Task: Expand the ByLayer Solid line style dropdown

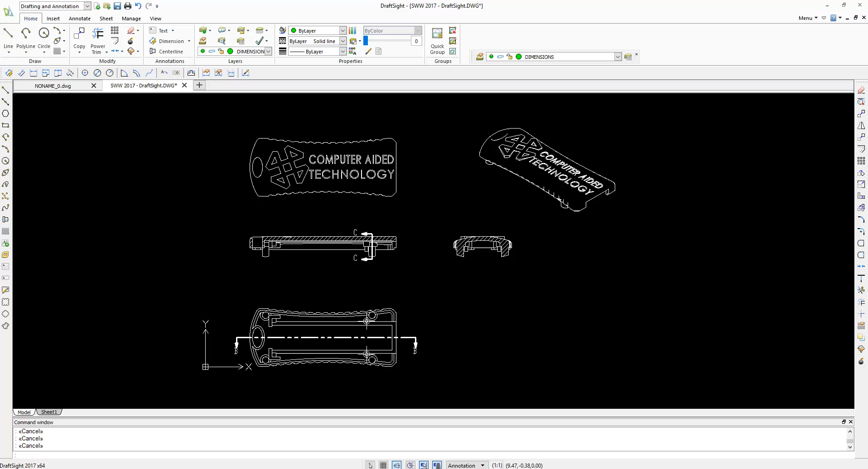Action: coord(343,41)
